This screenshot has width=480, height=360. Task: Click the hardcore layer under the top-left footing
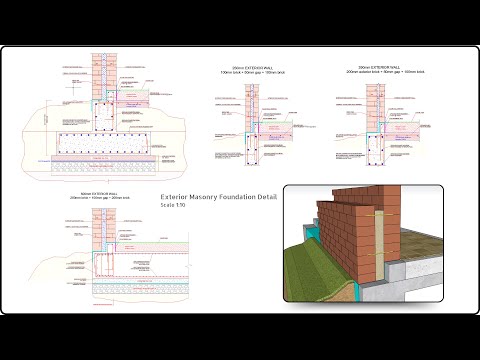pyautogui.click(x=104, y=168)
